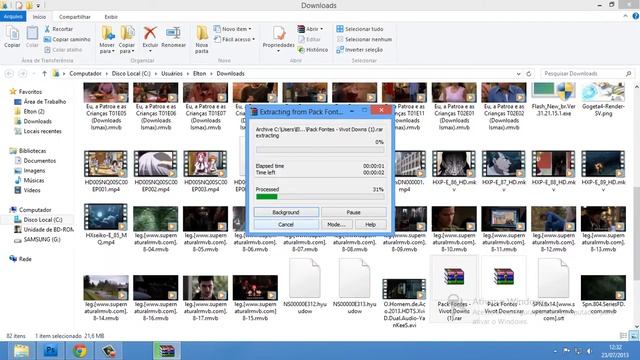This screenshot has width=640, height=360.
Task: Click Usuários in the address breadcrumb
Action: (171, 73)
